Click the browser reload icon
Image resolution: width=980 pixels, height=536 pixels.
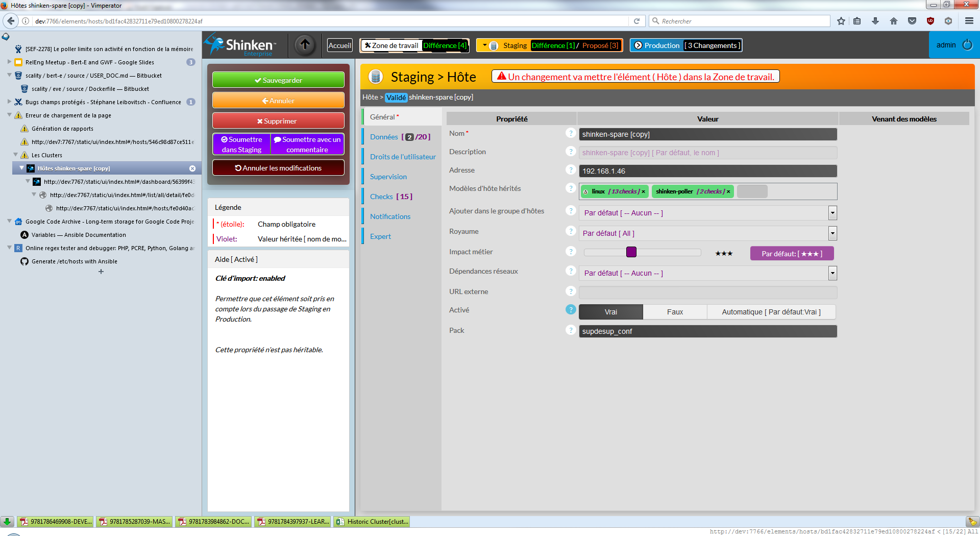(x=636, y=21)
